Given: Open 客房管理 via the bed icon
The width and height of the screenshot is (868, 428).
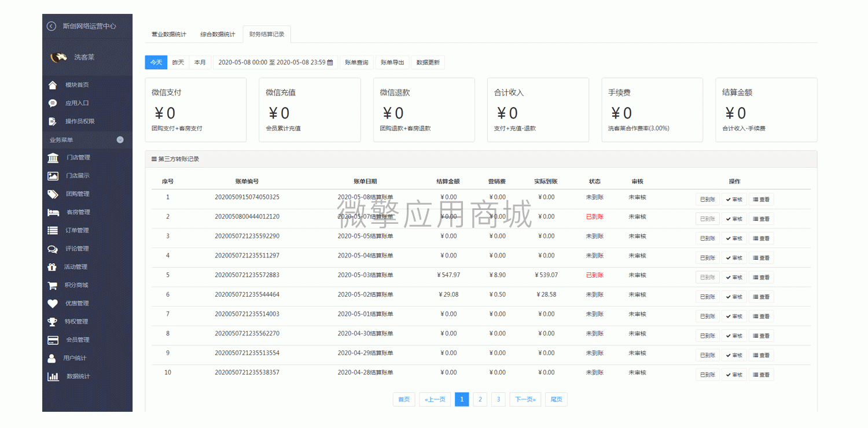Looking at the screenshot, I should (53, 212).
